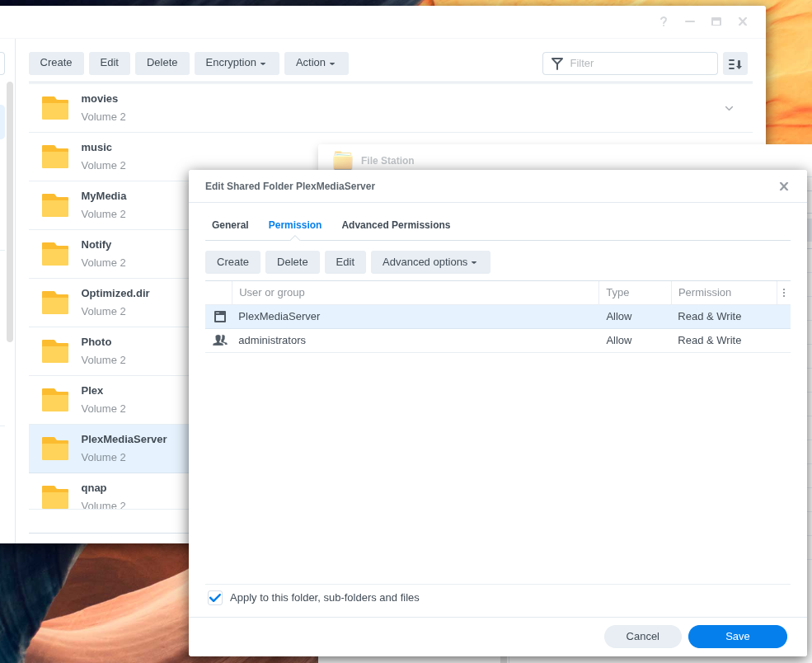This screenshot has height=663, width=812.
Task: Click Edit in the Permission tab
Action: (345, 262)
